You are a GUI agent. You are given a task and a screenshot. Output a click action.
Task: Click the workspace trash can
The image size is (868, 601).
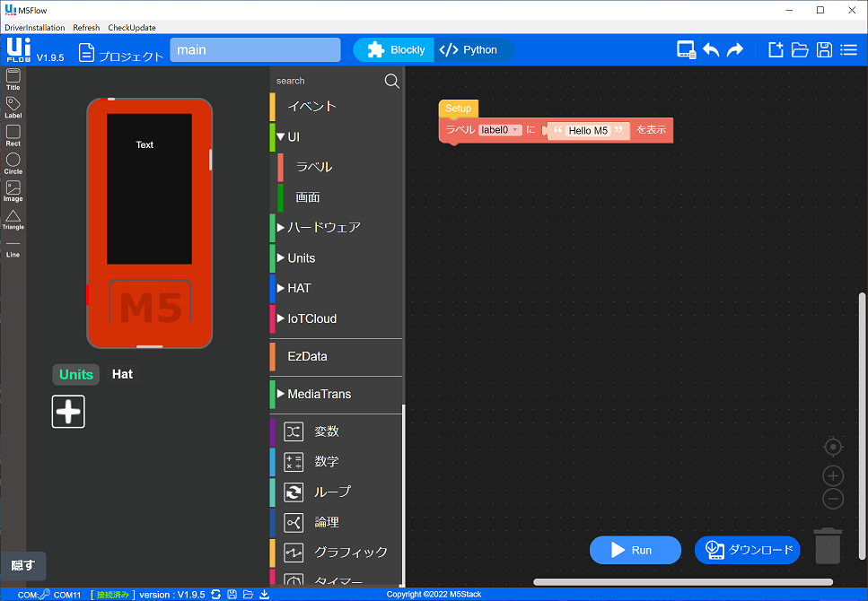(828, 546)
